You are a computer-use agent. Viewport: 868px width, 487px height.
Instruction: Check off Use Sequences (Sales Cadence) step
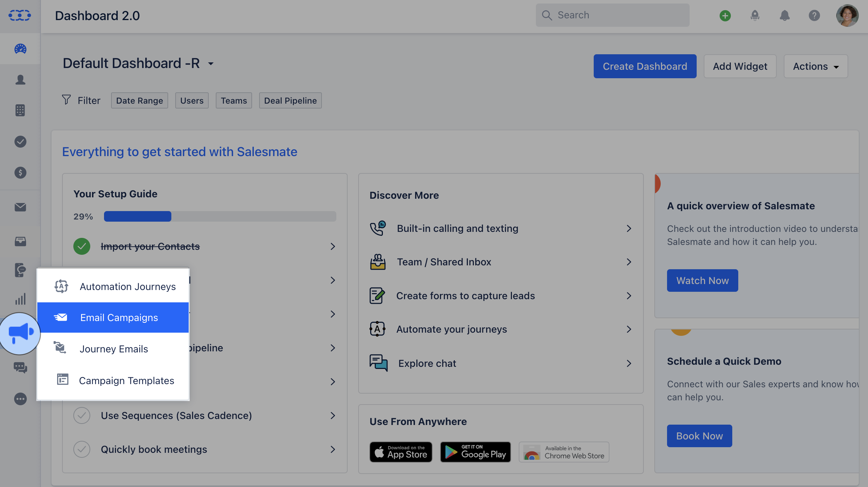pos(82,415)
